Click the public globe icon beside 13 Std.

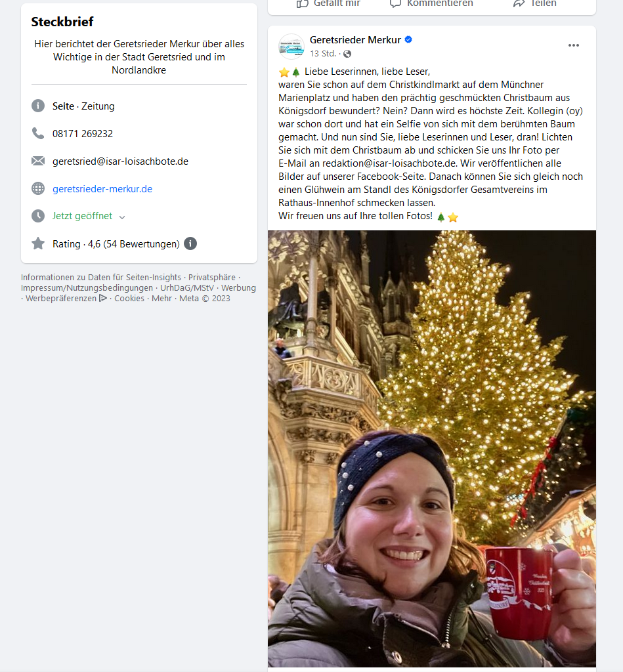pos(347,54)
